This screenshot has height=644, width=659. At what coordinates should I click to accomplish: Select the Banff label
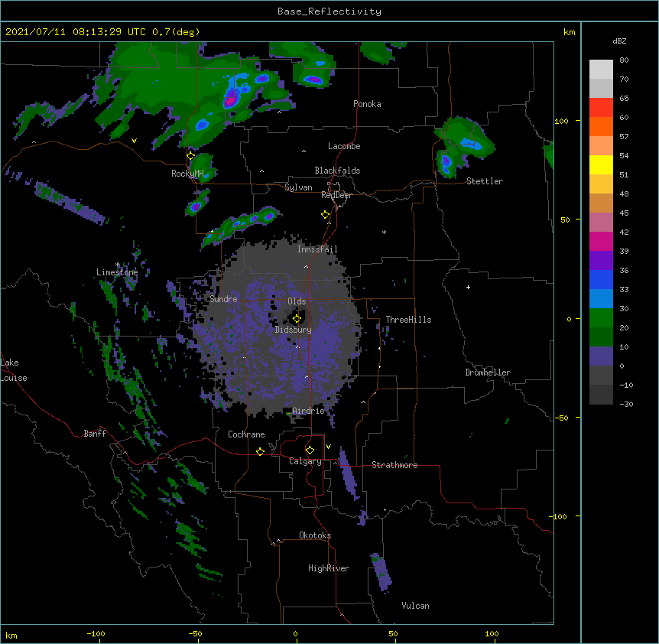point(95,434)
